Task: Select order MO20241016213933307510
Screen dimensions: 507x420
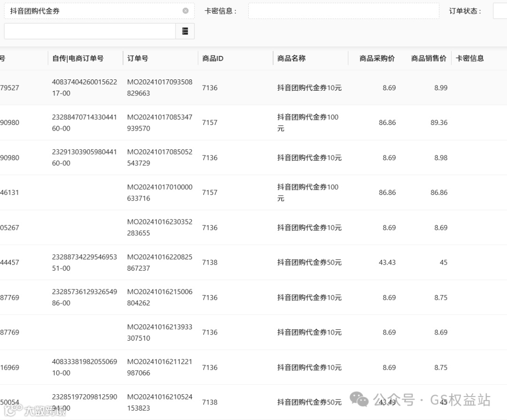Action: coord(160,332)
